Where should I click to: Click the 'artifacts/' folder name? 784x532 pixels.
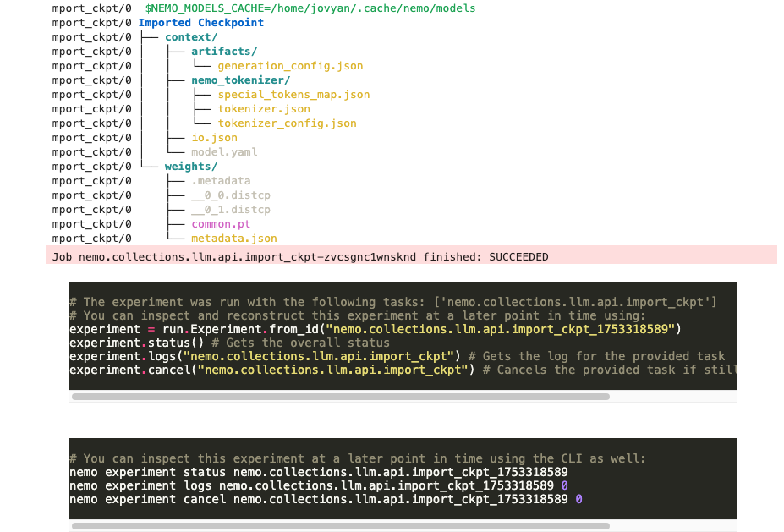pyautogui.click(x=224, y=52)
